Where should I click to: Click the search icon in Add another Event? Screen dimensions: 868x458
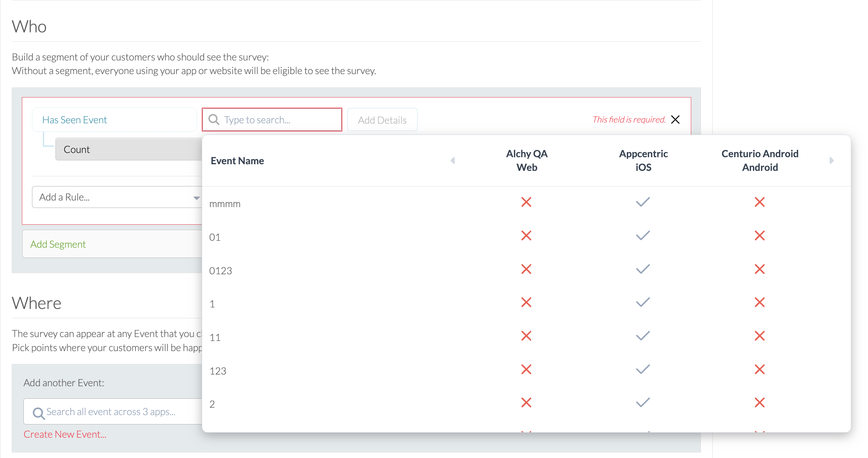click(x=38, y=412)
